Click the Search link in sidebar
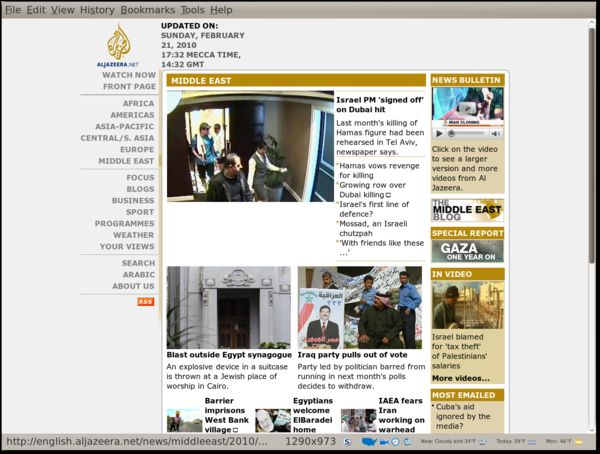Screen dimensions: 600x454 [x=139, y=263]
